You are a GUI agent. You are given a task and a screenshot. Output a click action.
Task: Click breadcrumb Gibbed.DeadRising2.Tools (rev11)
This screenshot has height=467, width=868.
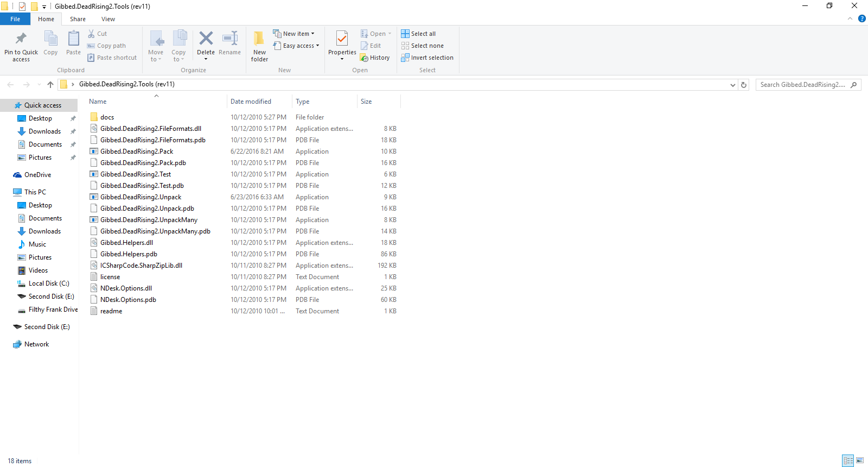[x=127, y=84]
